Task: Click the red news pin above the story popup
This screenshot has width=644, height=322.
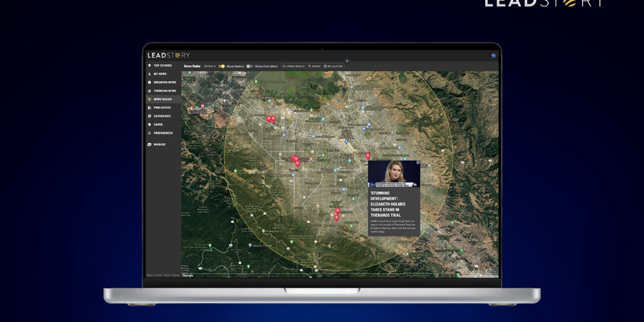Action: coord(367,156)
